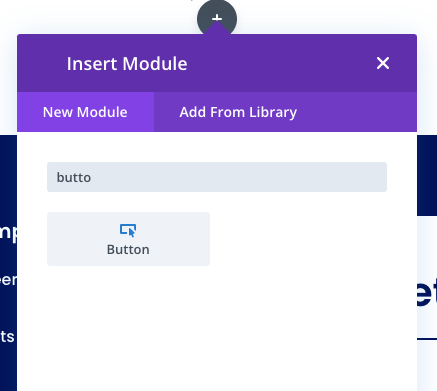
Task: Click the white gap right of Button tile
Action: 300,239
